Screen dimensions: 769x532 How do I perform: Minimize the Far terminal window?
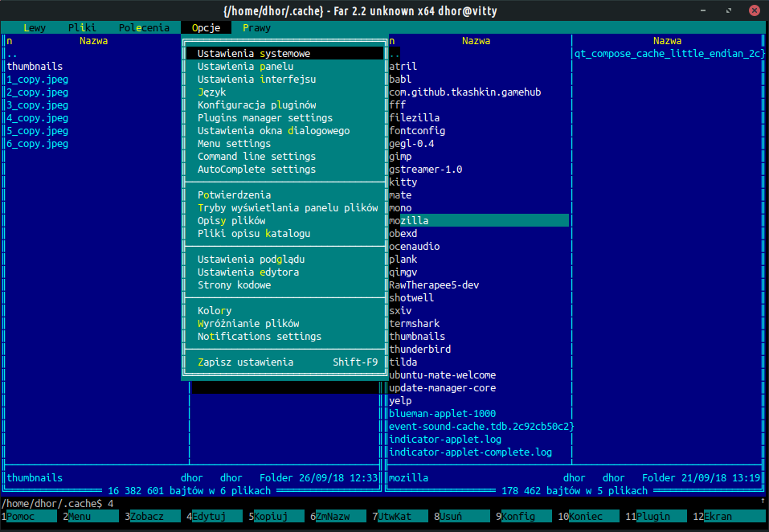pos(703,10)
